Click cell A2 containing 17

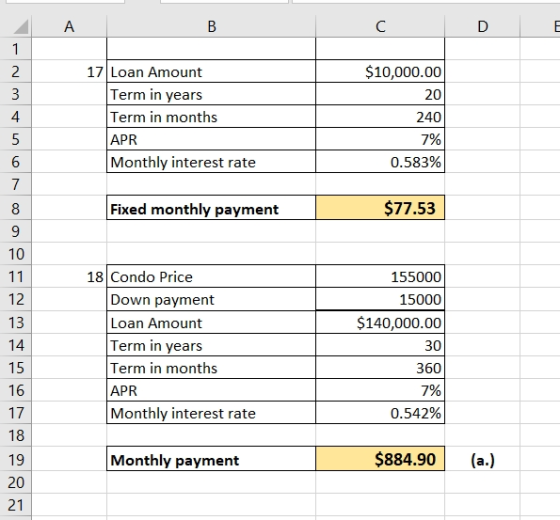pyautogui.click(x=69, y=72)
